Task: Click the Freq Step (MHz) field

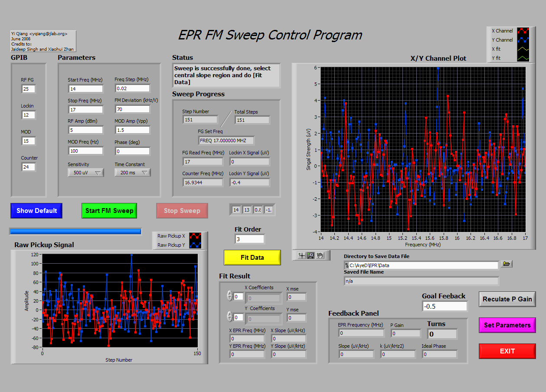Action: (x=132, y=88)
